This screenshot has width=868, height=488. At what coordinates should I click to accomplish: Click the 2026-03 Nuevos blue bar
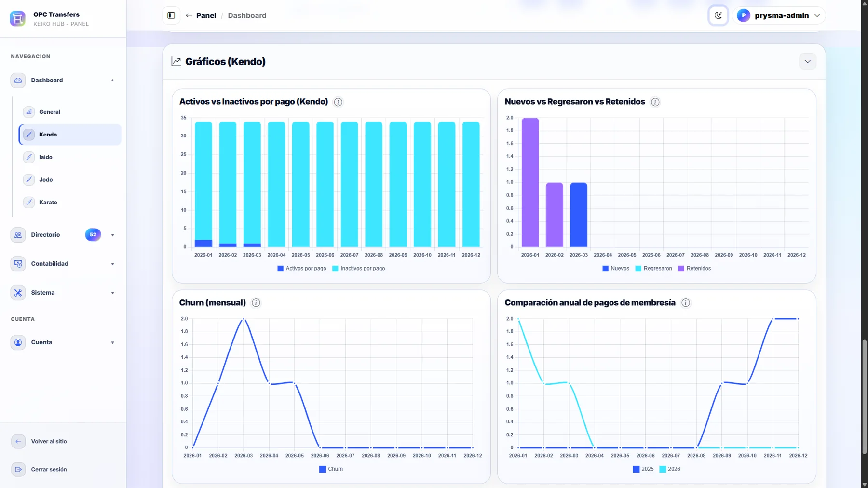click(578, 215)
